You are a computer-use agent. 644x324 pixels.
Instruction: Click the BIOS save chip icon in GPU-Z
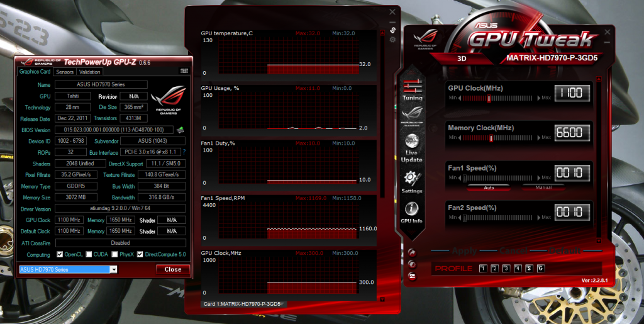(x=180, y=130)
